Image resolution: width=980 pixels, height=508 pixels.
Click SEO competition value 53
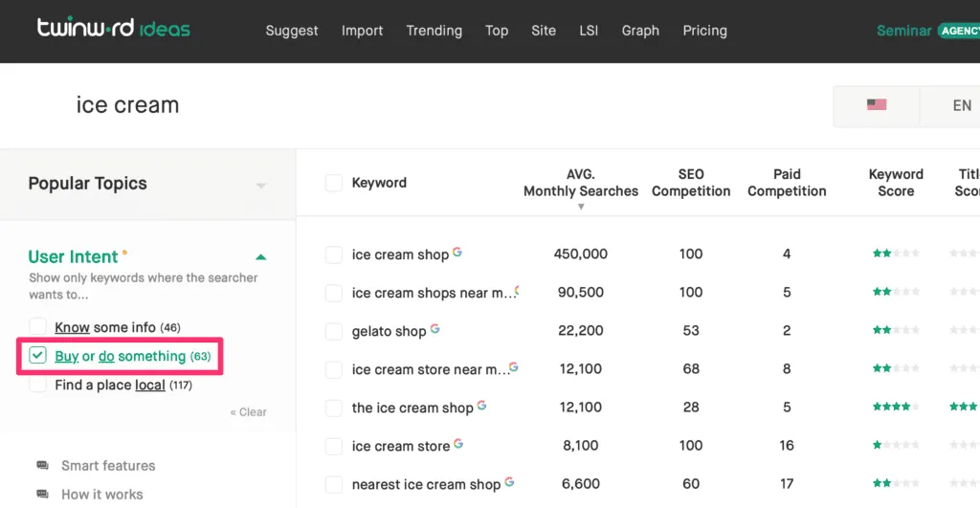(x=691, y=331)
